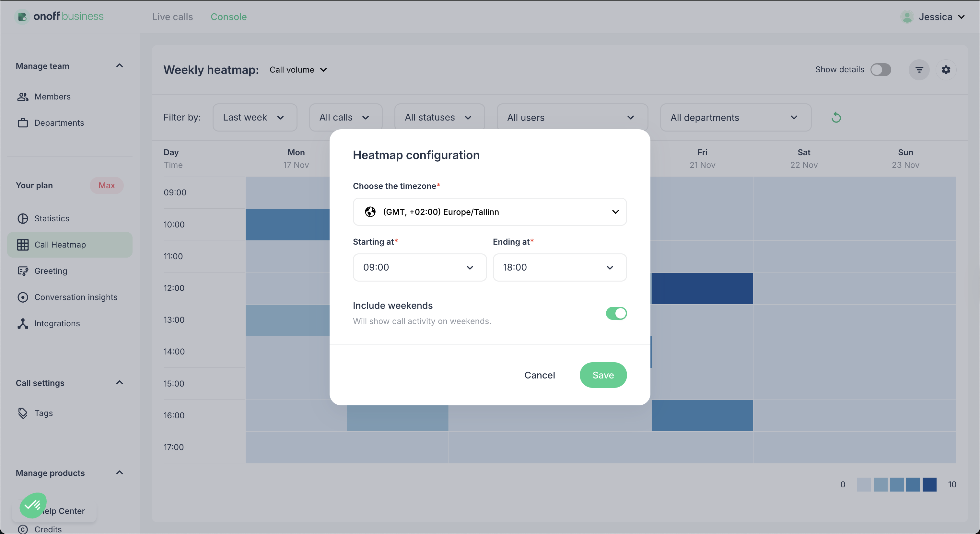This screenshot has height=534, width=980.
Task: Turn off the Include weekends switch
Action: coord(616,313)
